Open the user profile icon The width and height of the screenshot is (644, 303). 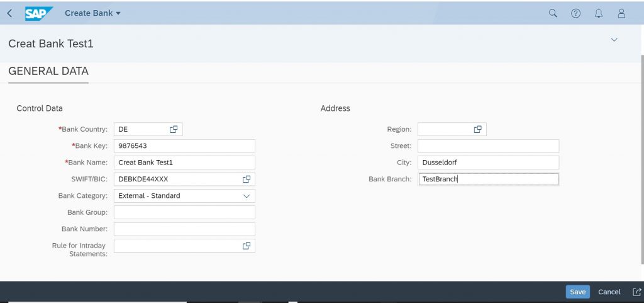(621, 13)
